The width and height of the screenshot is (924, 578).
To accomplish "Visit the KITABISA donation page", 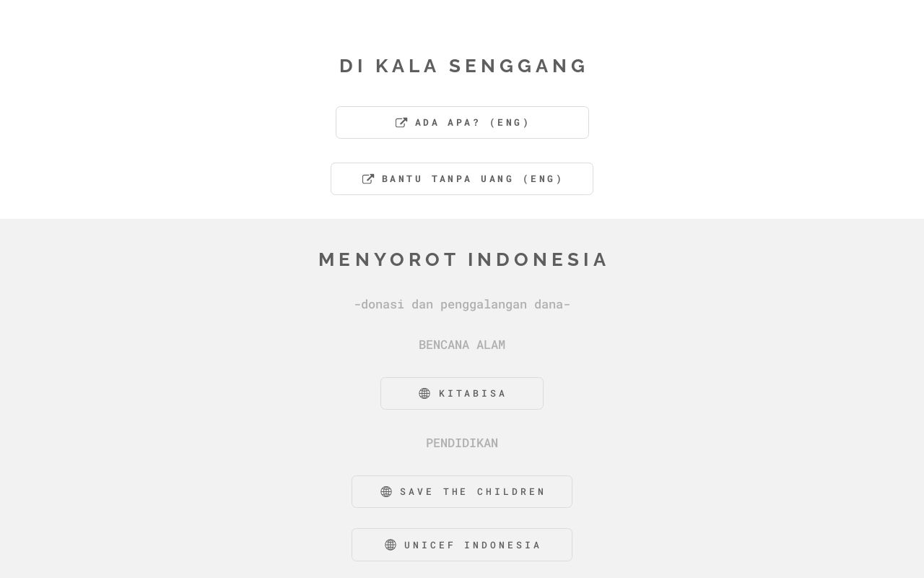I will (x=462, y=393).
